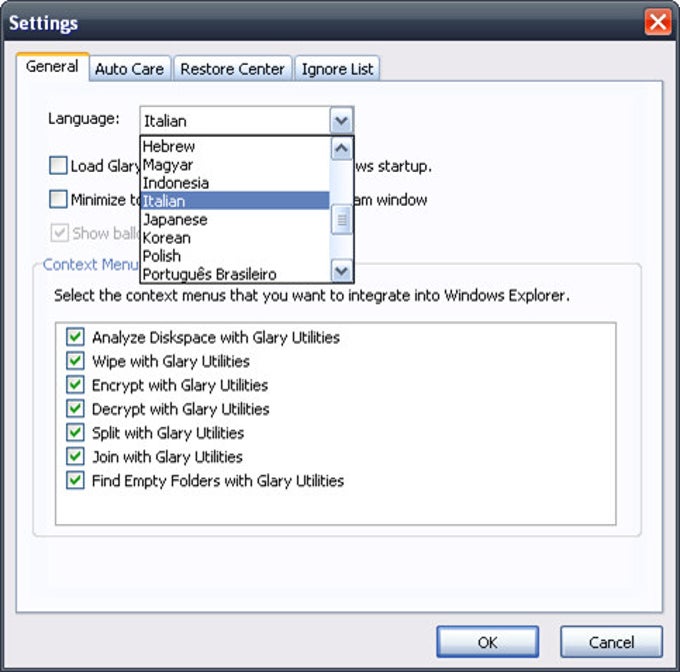The image size is (680, 672).
Task: Confirm settings with OK button
Action: point(487,642)
